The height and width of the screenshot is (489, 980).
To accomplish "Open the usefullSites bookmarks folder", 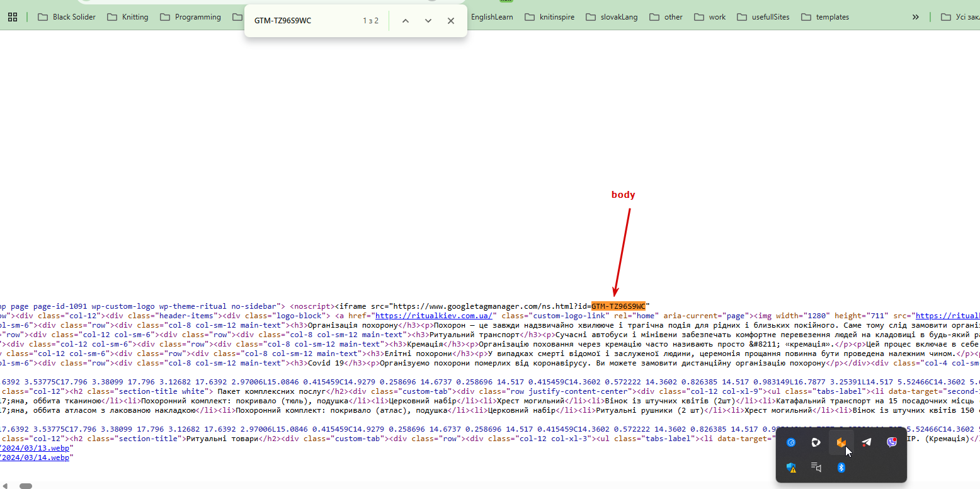I will click(x=763, y=17).
